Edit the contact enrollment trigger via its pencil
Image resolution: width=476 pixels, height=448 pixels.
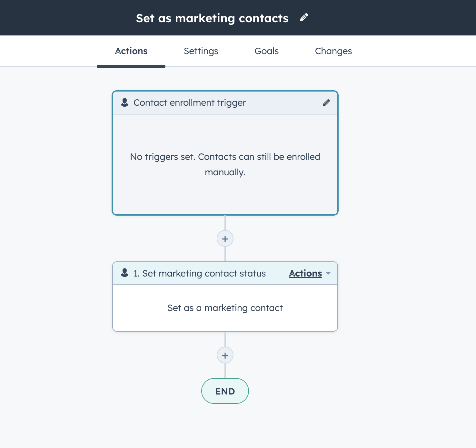pos(326,103)
